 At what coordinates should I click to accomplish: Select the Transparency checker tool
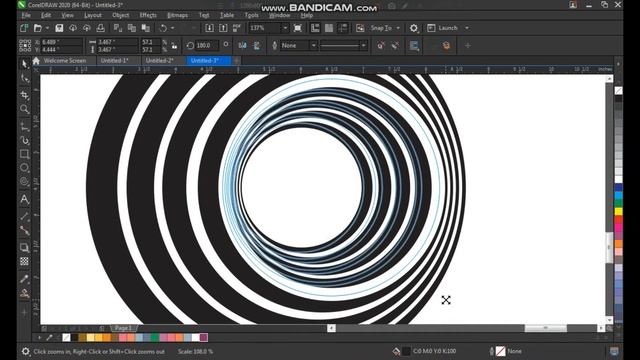24,261
